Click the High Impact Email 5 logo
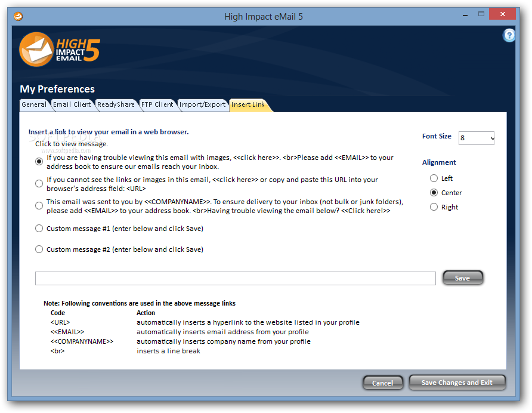Screen dimensions: 532x413 tap(60, 50)
